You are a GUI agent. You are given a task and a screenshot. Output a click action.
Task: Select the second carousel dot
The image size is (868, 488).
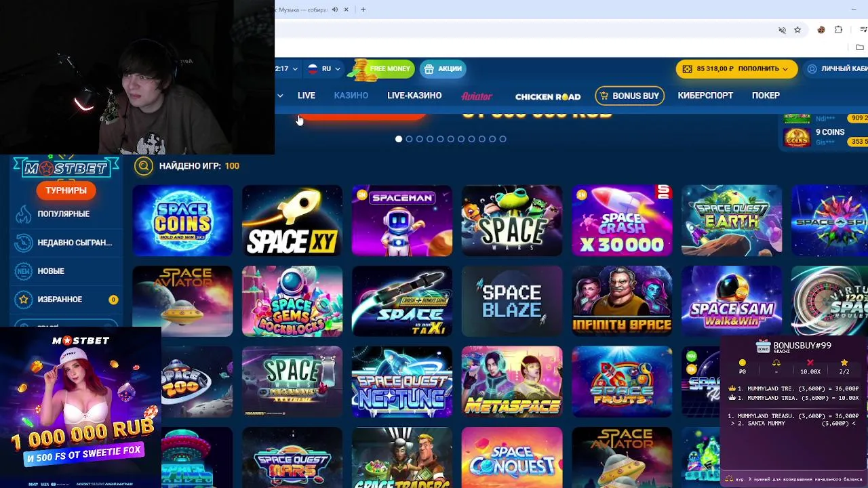(409, 139)
